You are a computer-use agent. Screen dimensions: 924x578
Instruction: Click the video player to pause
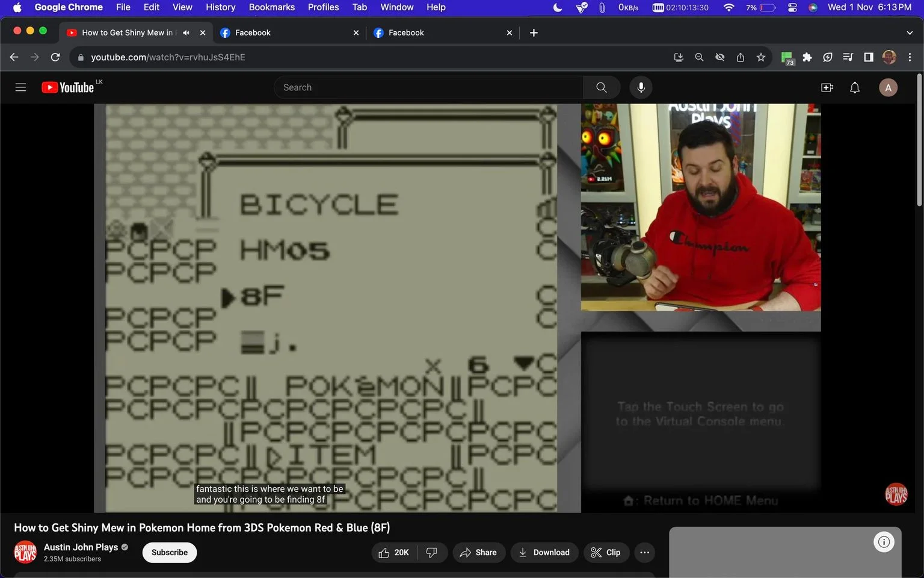click(x=457, y=308)
